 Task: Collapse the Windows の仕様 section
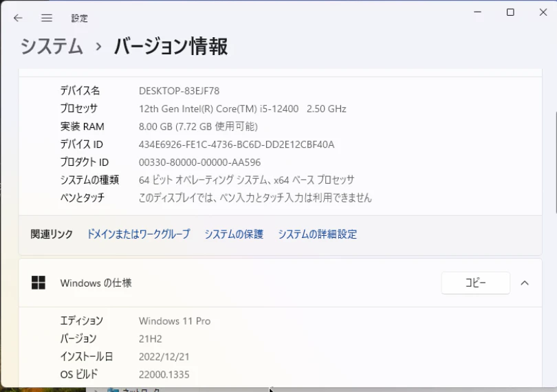[525, 283]
